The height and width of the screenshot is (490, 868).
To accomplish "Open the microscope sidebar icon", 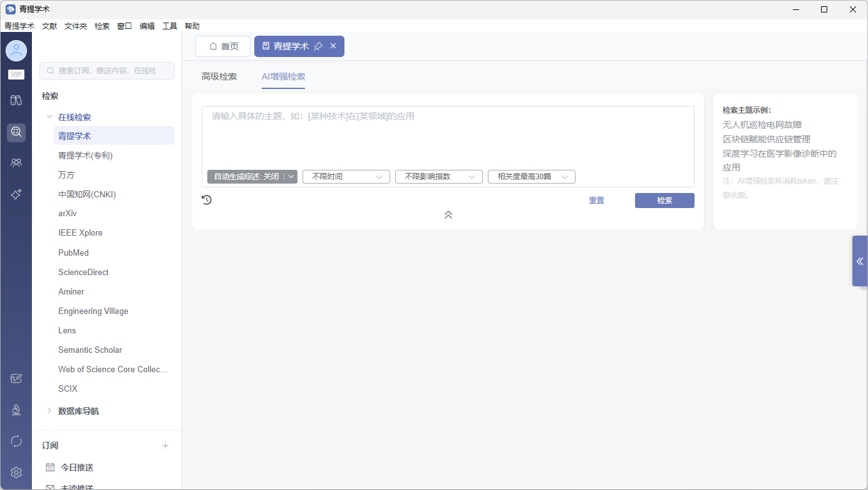I will [16, 410].
